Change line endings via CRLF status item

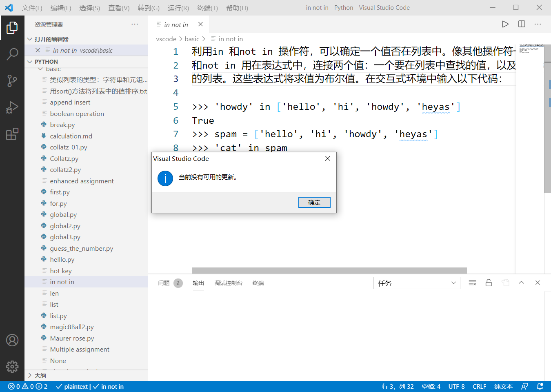pyautogui.click(x=479, y=386)
